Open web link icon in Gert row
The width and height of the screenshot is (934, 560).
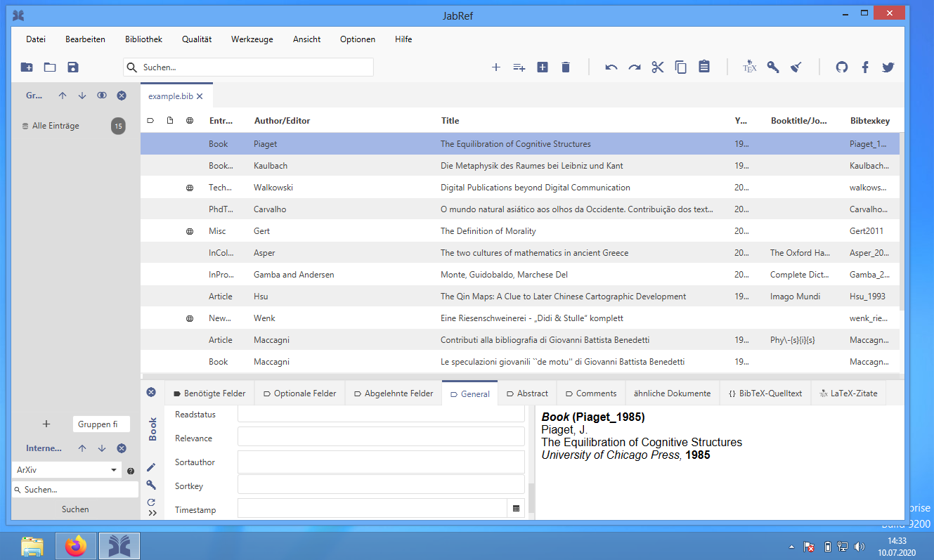190,231
